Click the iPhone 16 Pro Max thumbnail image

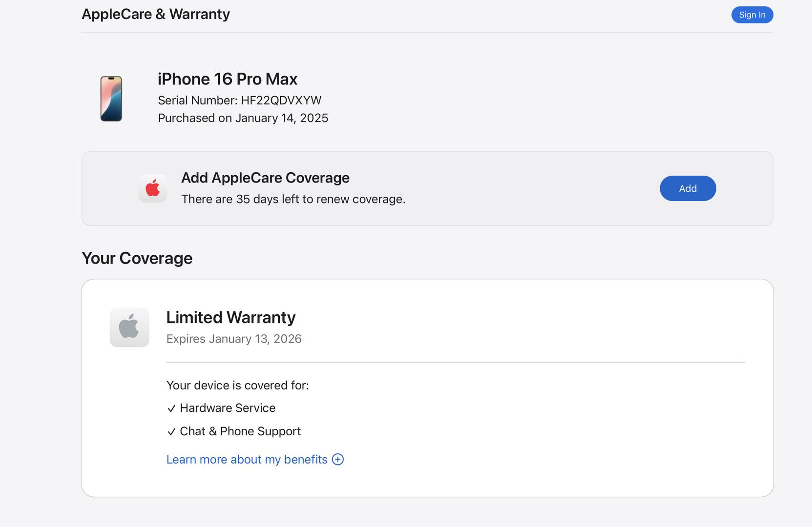click(111, 99)
